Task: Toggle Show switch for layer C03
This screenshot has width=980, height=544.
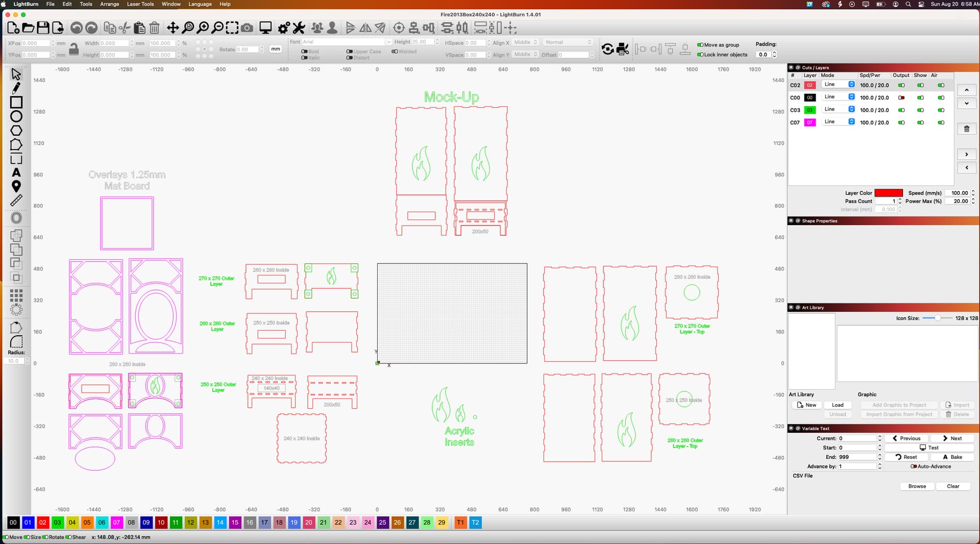Action: (920, 110)
